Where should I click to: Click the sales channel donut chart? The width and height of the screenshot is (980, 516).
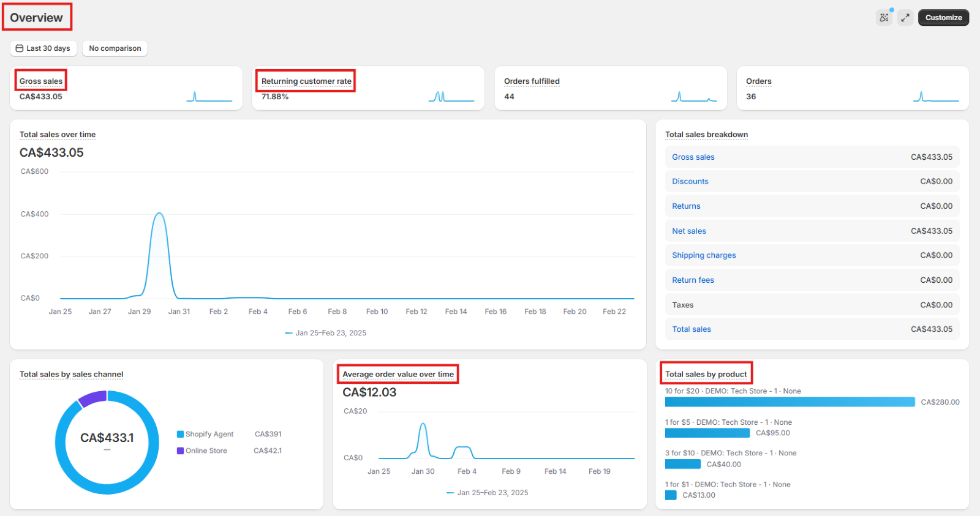(x=107, y=442)
